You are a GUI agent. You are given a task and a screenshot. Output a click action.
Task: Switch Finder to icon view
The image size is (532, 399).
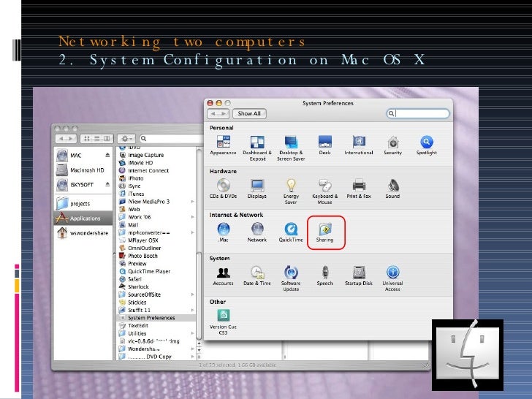[x=87, y=138]
